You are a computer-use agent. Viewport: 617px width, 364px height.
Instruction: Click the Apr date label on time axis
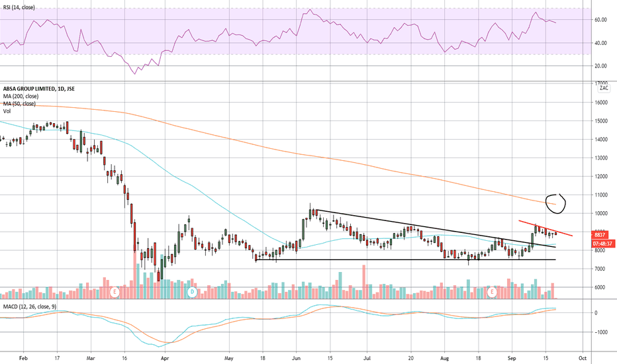pyautogui.click(x=165, y=358)
